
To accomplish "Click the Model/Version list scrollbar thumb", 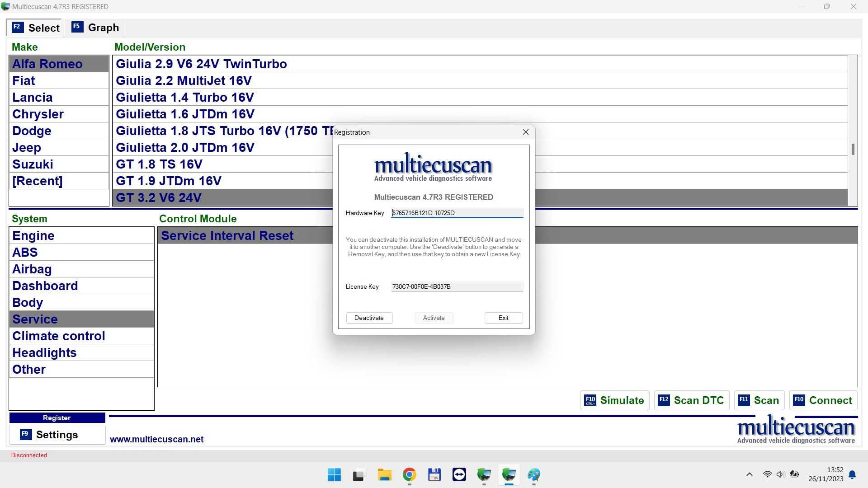I will pos(853,149).
